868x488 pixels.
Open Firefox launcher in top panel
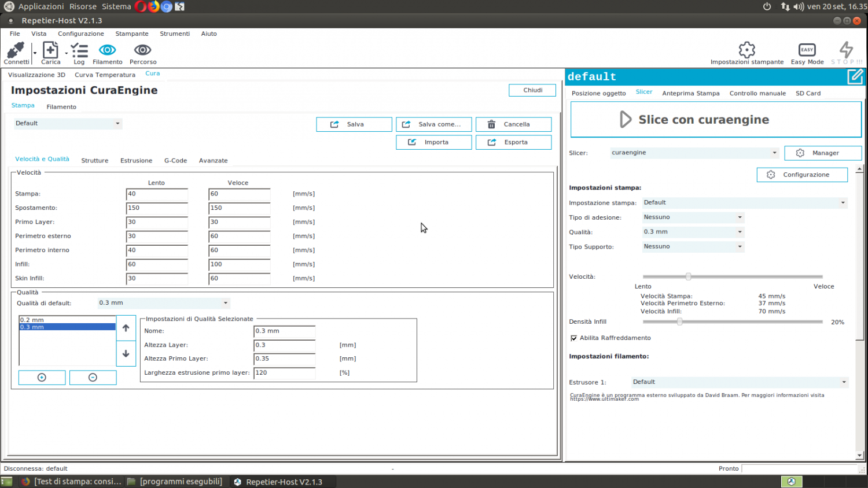click(153, 6)
